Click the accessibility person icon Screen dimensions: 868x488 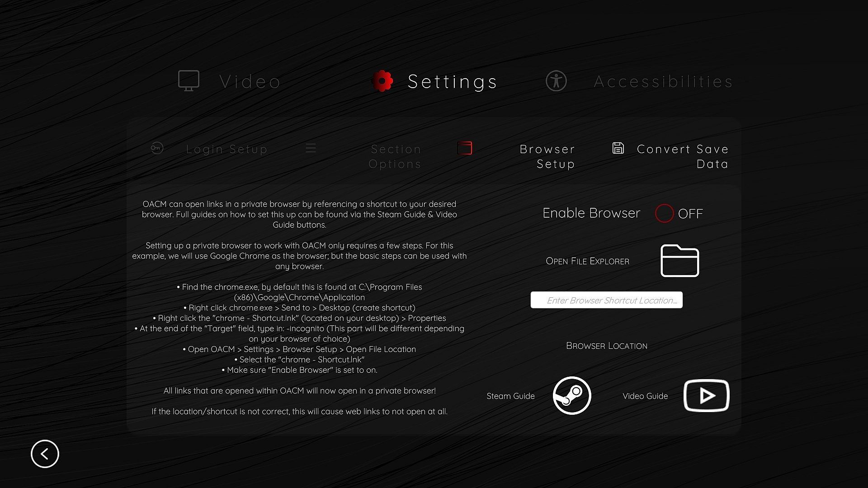[x=556, y=81]
